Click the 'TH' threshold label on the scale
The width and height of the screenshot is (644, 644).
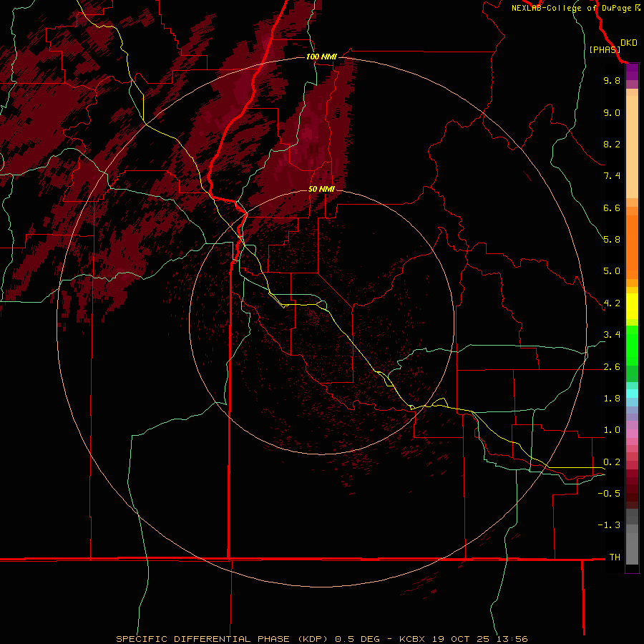pyautogui.click(x=615, y=557)
